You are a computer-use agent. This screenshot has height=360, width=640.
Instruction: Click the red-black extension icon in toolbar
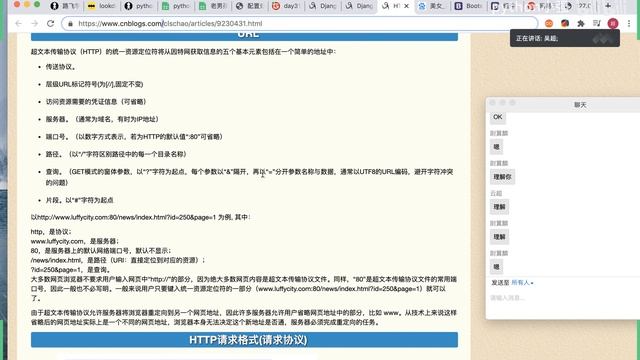pos(565,24)
